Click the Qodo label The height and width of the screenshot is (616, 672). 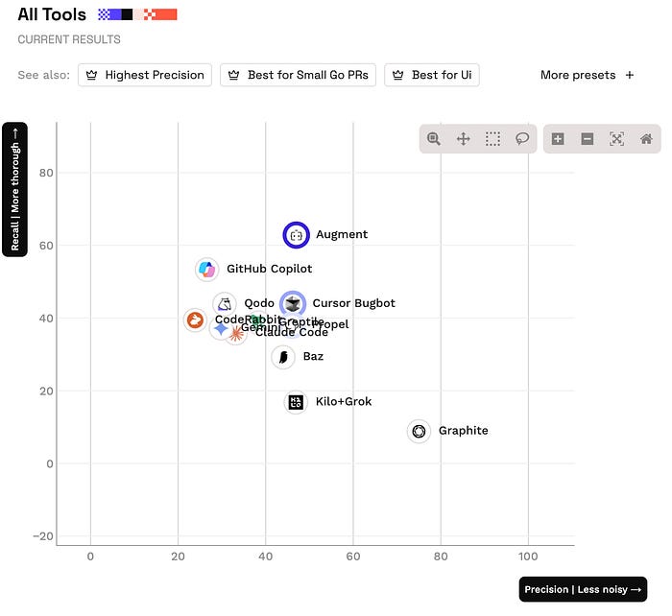point(259,303)
